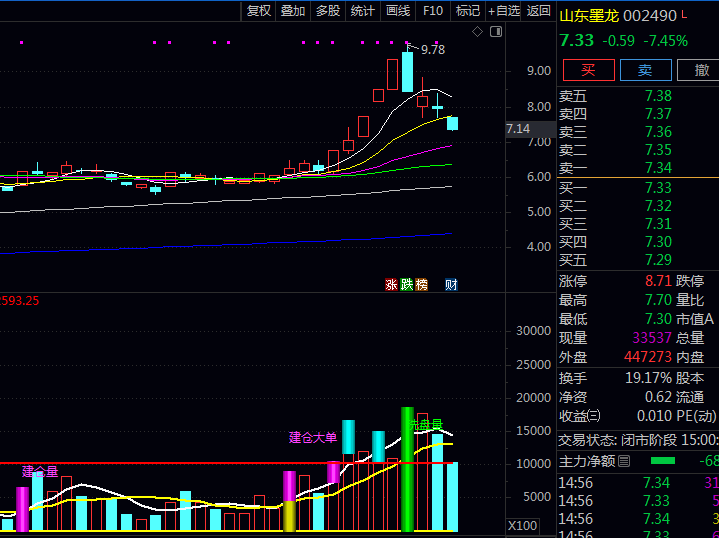Click the 返回 back button
Screen dimensions: 719x538
(538, 11)
